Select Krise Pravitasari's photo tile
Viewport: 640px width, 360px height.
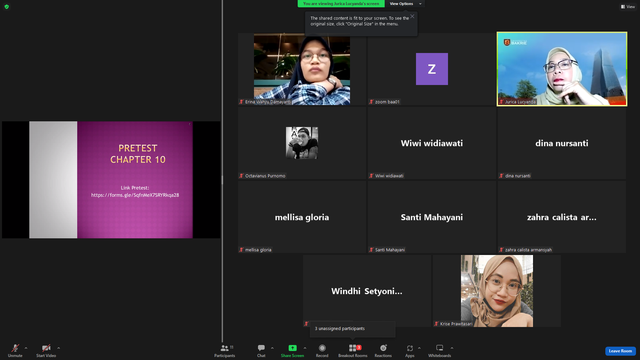[497, 291]
